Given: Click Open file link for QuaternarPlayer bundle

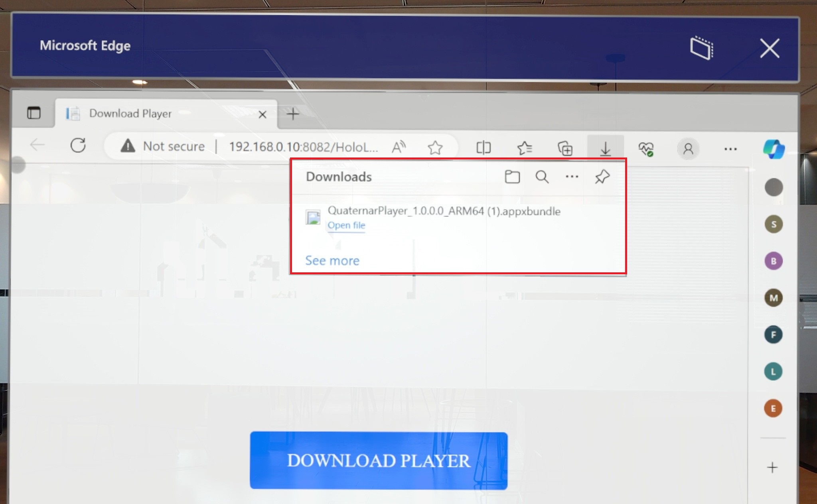Looking at the screenshot, I should click(346, 225).
